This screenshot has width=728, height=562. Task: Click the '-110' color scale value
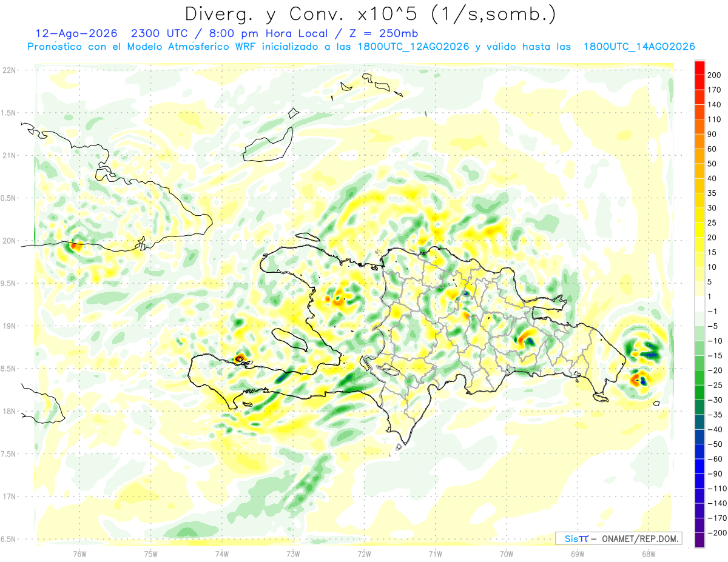point(716,489)
